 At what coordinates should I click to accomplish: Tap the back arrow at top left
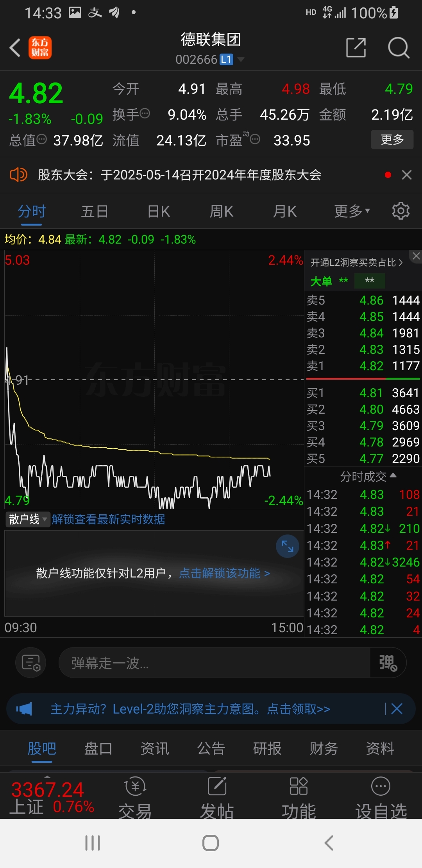click(15, 48)
